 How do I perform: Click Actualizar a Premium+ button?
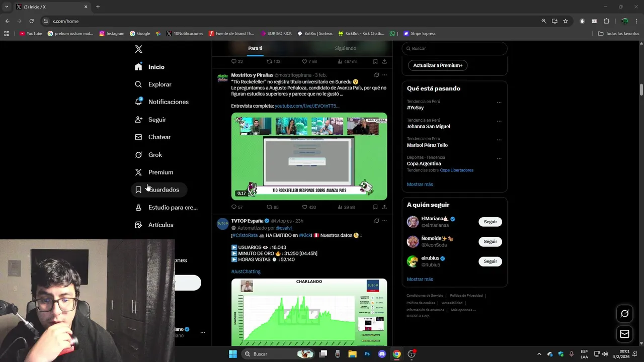click(x=438, y=65)
